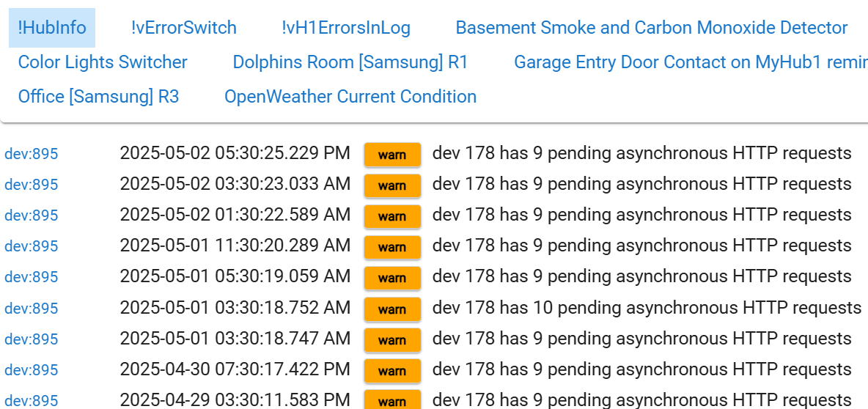Click dev:895 link for the 2025-04-30 log entry
868x409 pixels.
tap(31, 369)
